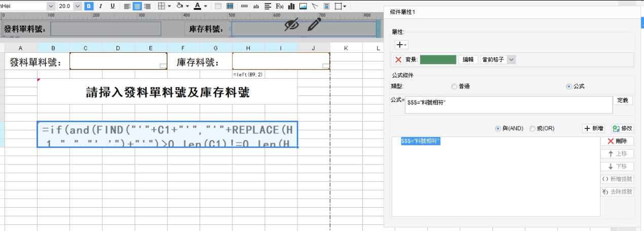Click 發料單料號 input cell C1
Image resolution: width=644 pixels, height=231 pixels.
tap(118, 61)
